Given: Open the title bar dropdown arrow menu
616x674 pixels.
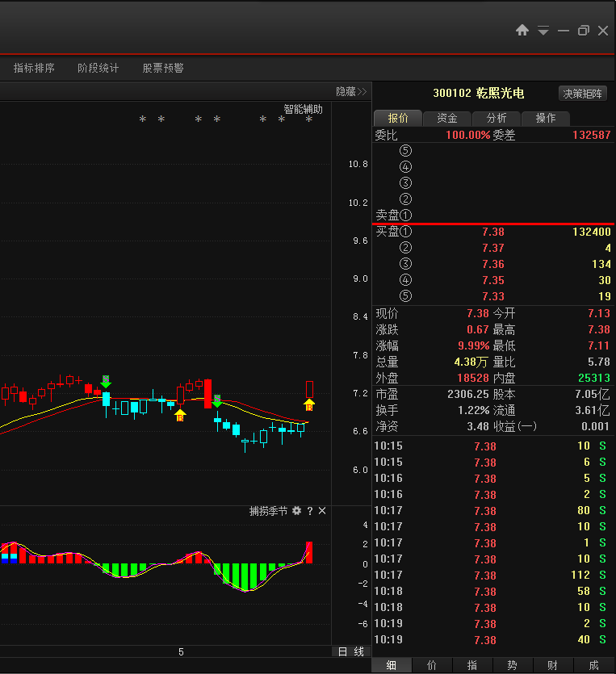Looking at the screenshot, I should coord(543,31).
